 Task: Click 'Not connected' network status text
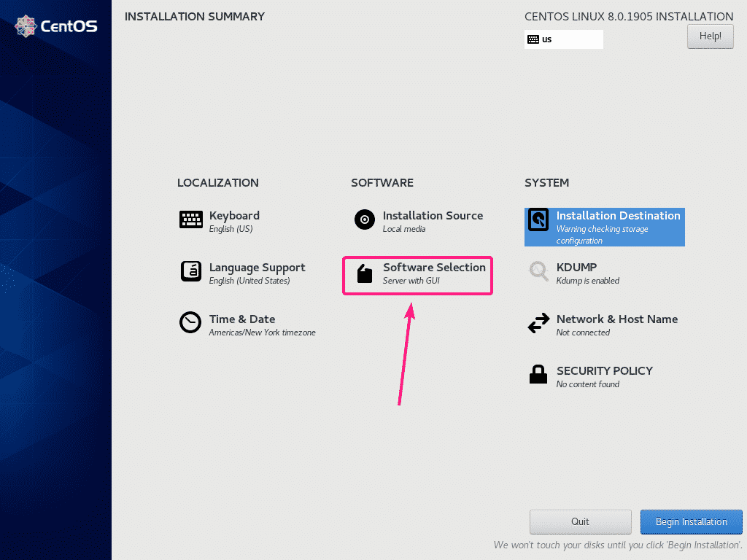click(x=583, y=332)
